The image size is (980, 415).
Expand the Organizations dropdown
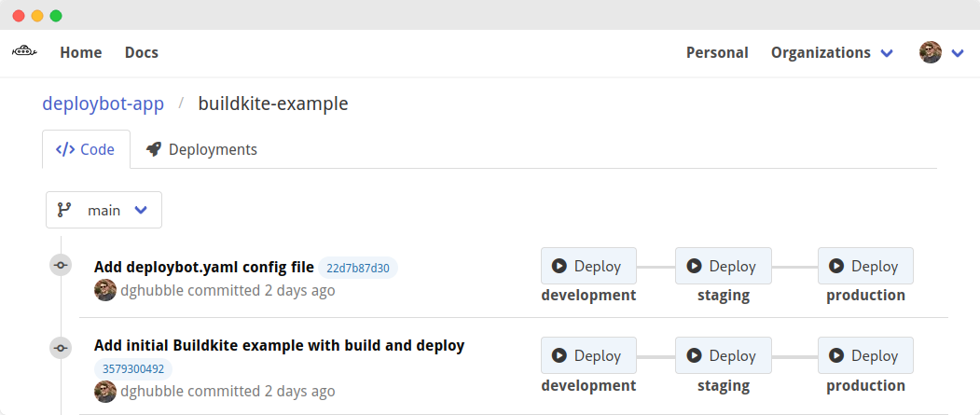[831, 53]
